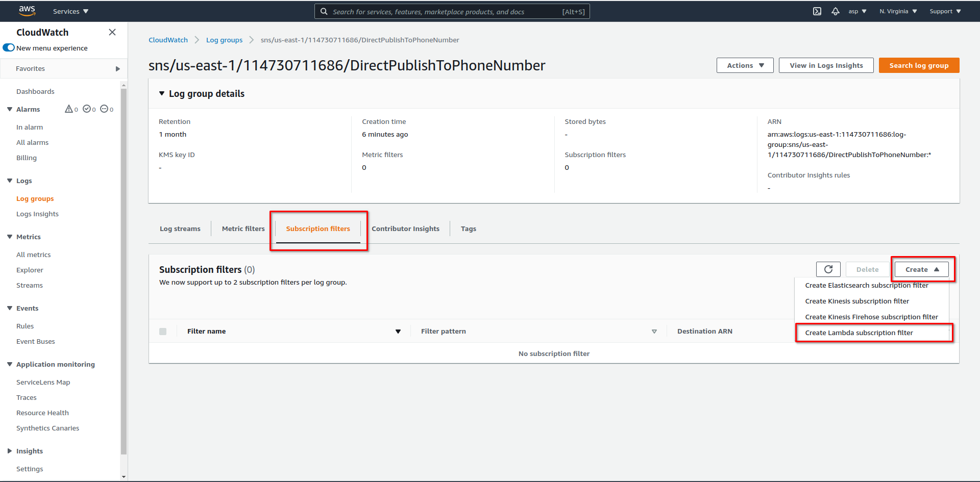Collapse the Log group details panel

162,93
